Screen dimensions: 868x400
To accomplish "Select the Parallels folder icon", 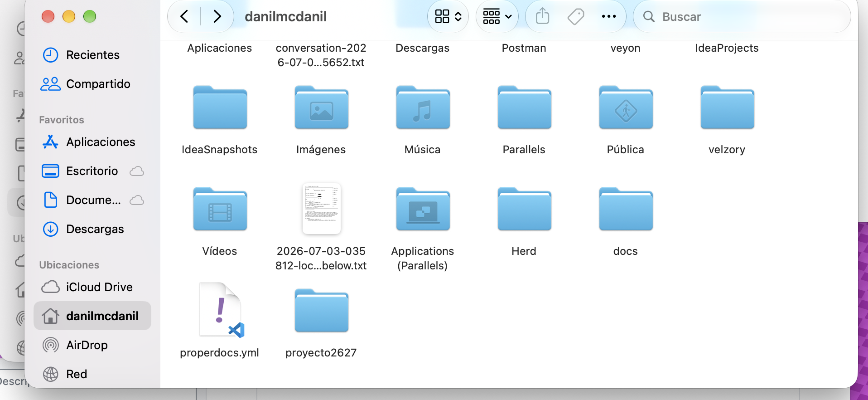I will pos(525,107).
